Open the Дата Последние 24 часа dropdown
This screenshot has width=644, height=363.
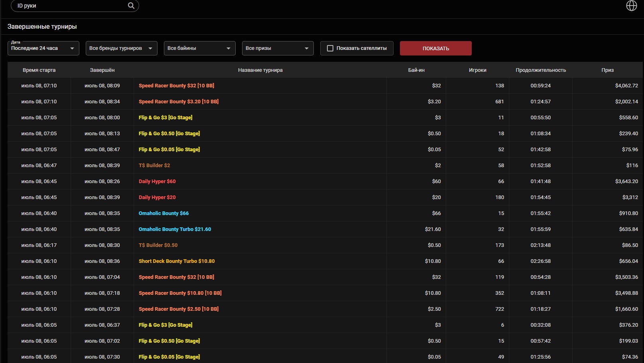[43, 48]
